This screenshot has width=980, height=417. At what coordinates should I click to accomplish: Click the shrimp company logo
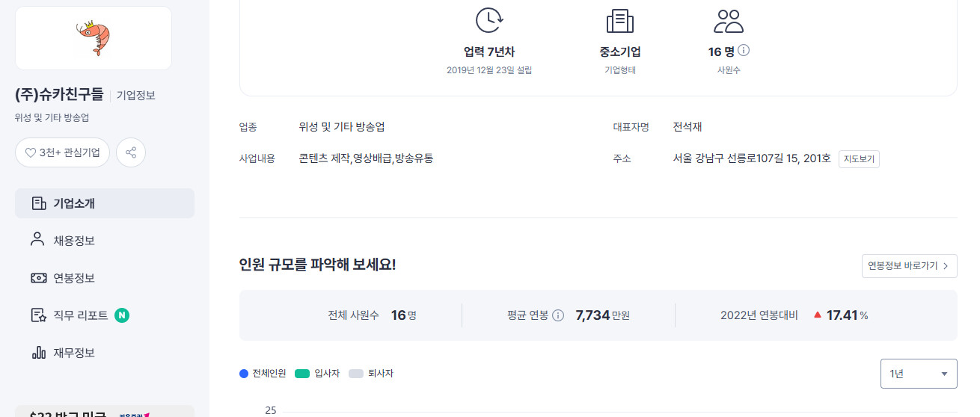[x=94, y=38]
